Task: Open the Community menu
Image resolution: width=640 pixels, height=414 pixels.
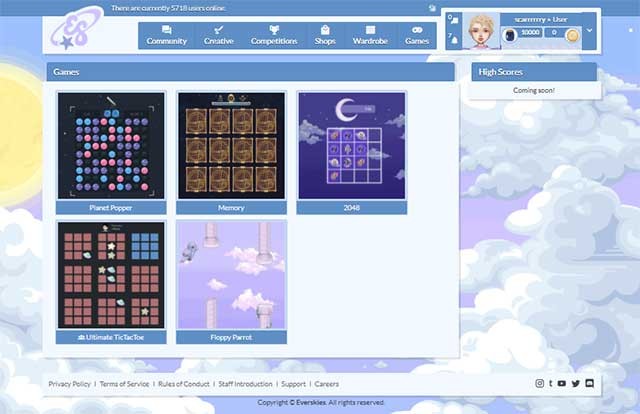Action: (x=167, y=36)
